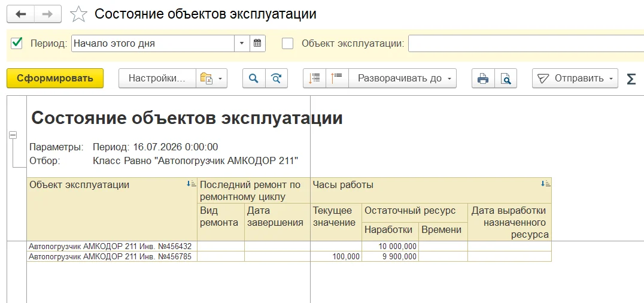Open print preview icon

[506, 78]
